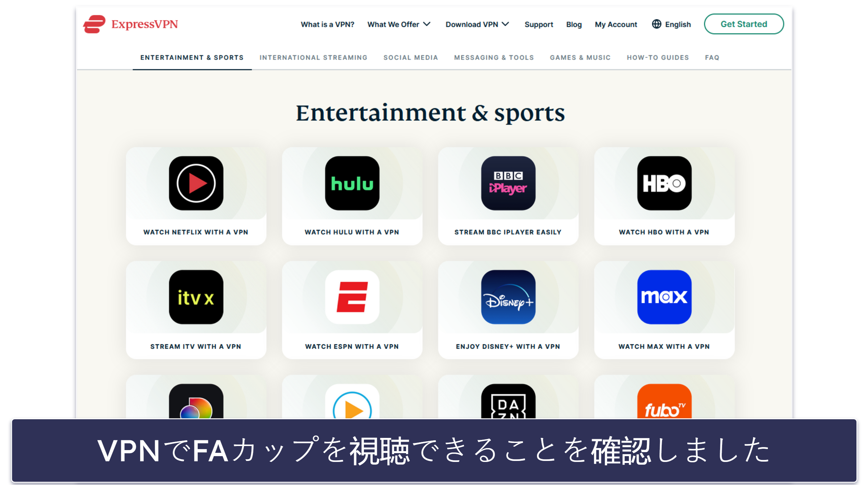Expand the What We Offer dropdown
The width and height of the screenshot is (868, 485).
[400, 24]
